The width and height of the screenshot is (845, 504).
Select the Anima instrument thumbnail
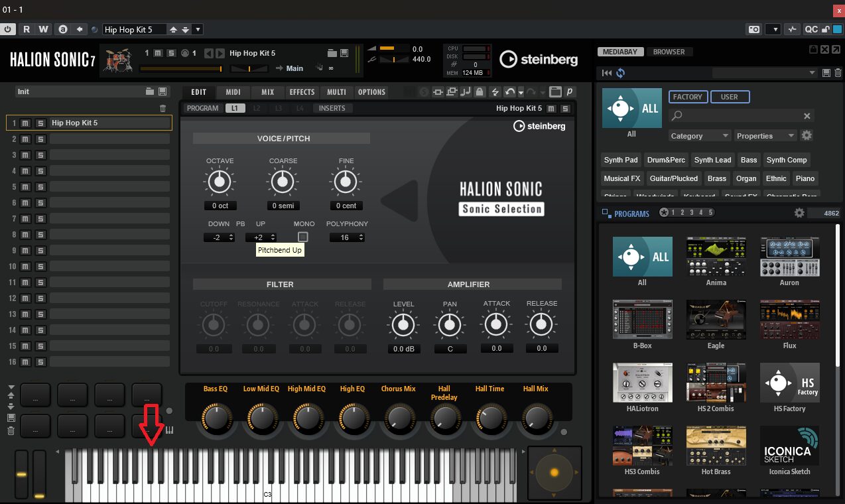[x=716, y=257]
